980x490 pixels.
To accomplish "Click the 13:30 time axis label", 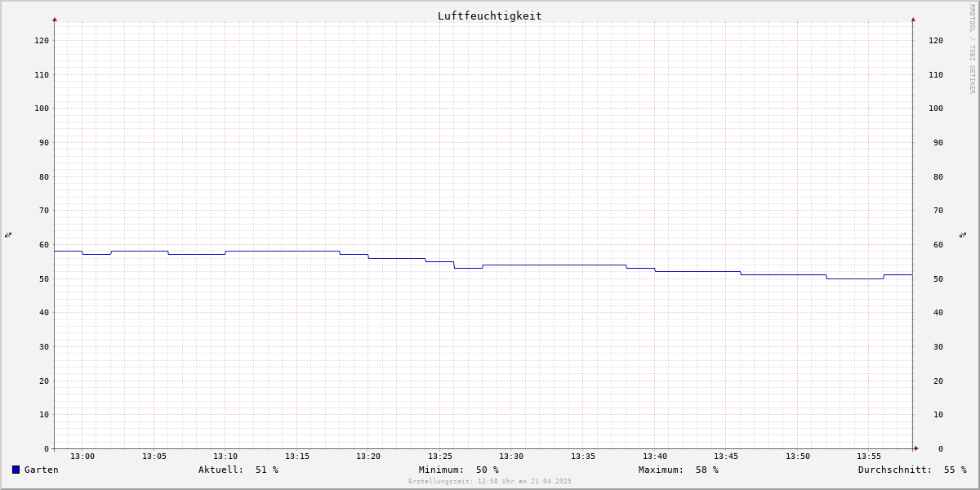I will click(511, 457).
